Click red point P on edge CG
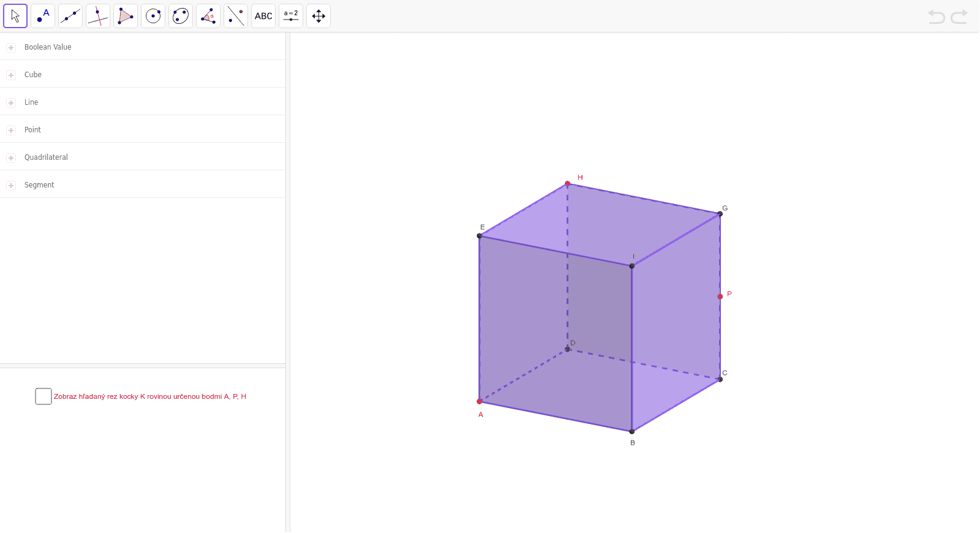980x533 pixels. pos(720,297)
